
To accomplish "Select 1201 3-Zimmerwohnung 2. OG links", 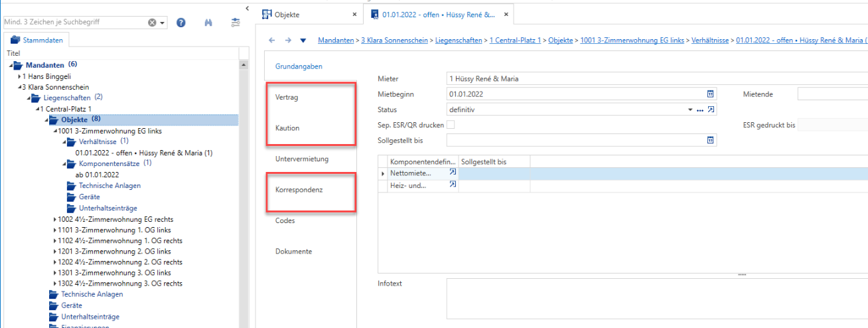I will coord(114,252).
